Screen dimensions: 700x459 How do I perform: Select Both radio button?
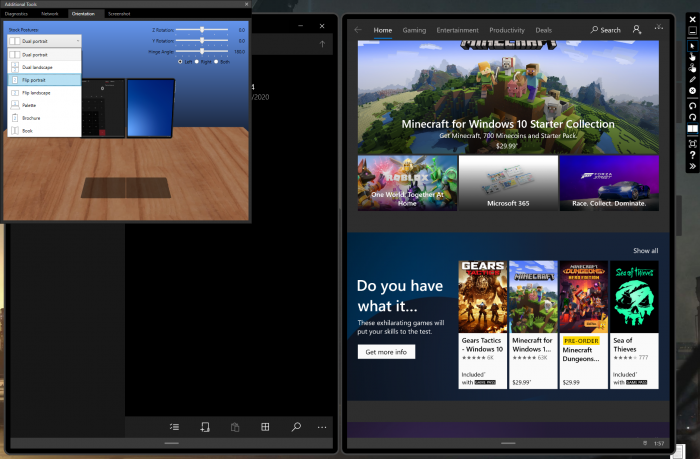pyautogui.click(x=216, y=62)
